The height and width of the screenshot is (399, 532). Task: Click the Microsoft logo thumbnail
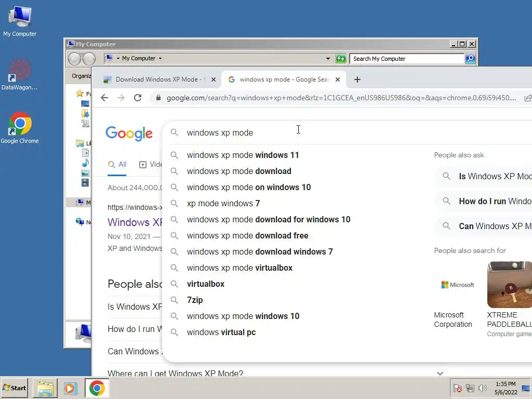click(x=457, y=285)
